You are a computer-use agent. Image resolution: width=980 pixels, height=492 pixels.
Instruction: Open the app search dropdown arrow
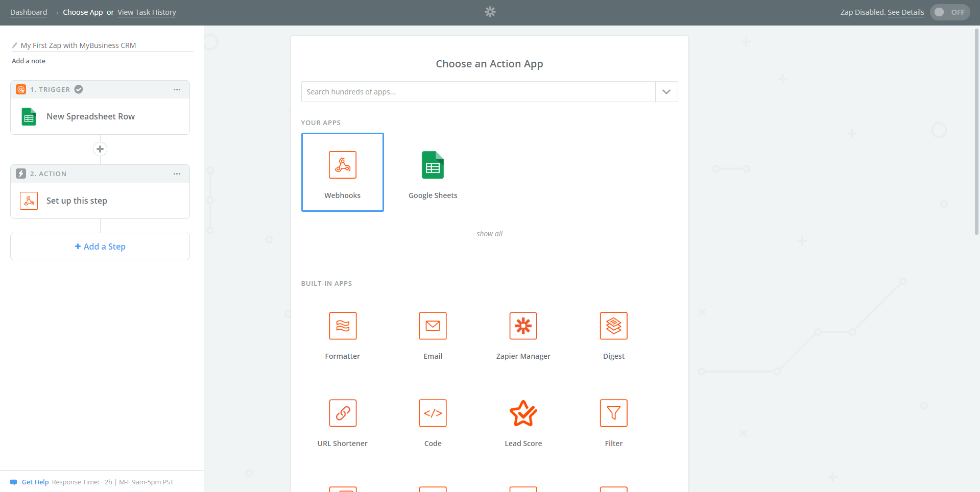click(666, 92)
